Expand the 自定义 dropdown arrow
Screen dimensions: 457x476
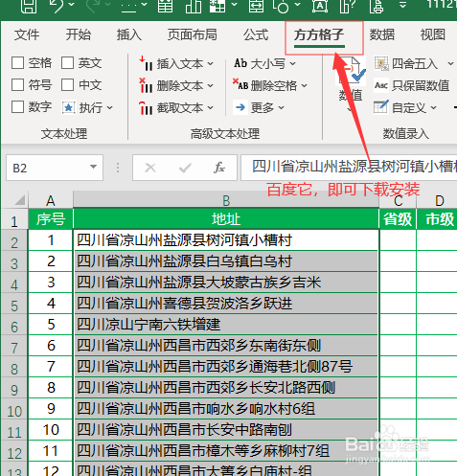(433, 107)
